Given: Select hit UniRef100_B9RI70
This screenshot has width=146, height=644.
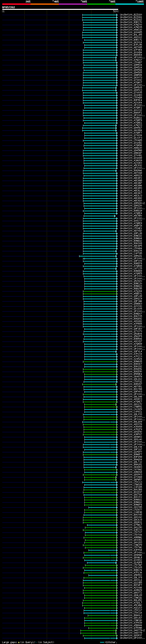Looking at the screenshot, I should coord(131,22).
